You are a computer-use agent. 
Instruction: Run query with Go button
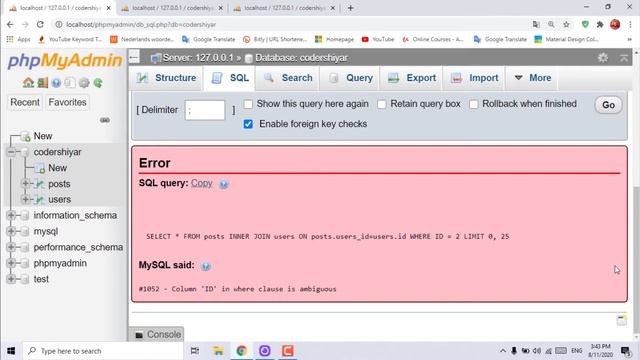pyautogui.click(x=608, y=105)
